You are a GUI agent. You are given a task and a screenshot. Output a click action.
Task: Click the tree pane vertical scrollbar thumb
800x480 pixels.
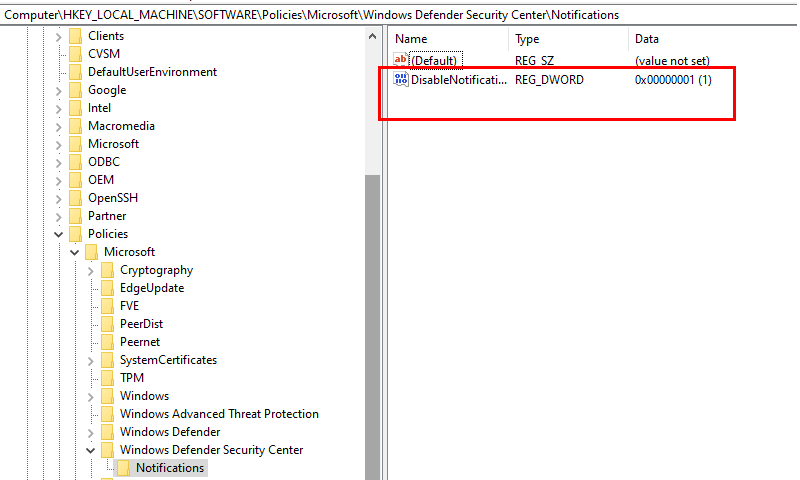(x=372, y=326)
